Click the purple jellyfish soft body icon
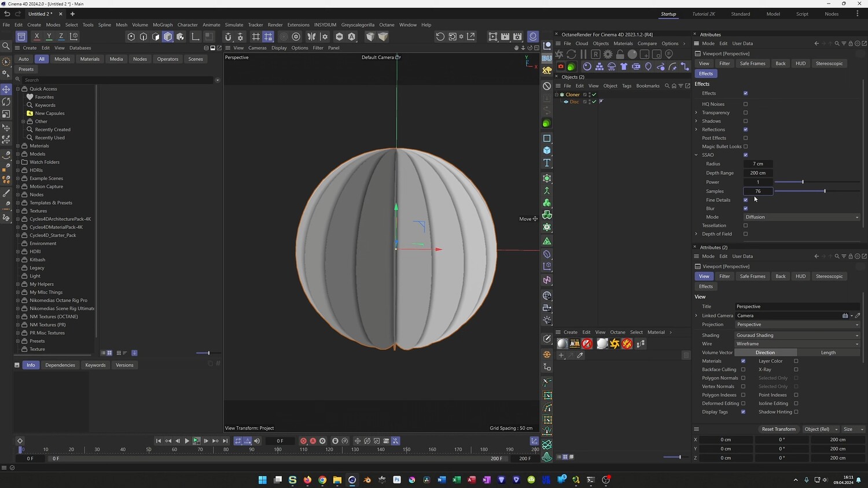Image resolution: width=868 pixels, height=488 pixels. [612, 66]
